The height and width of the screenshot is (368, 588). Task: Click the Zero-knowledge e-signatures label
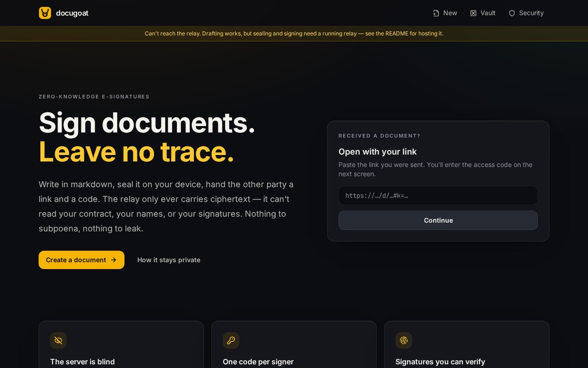pyautogui.click(x=94, y=97)
